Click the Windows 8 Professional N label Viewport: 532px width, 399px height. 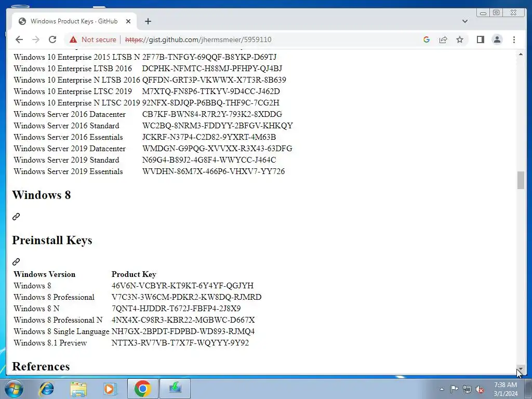[x=58, y=320]
